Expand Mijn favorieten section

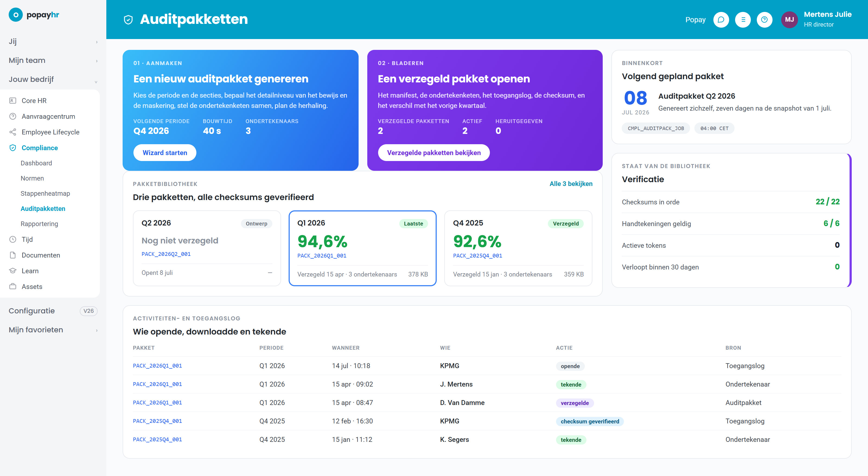[53, 330]
